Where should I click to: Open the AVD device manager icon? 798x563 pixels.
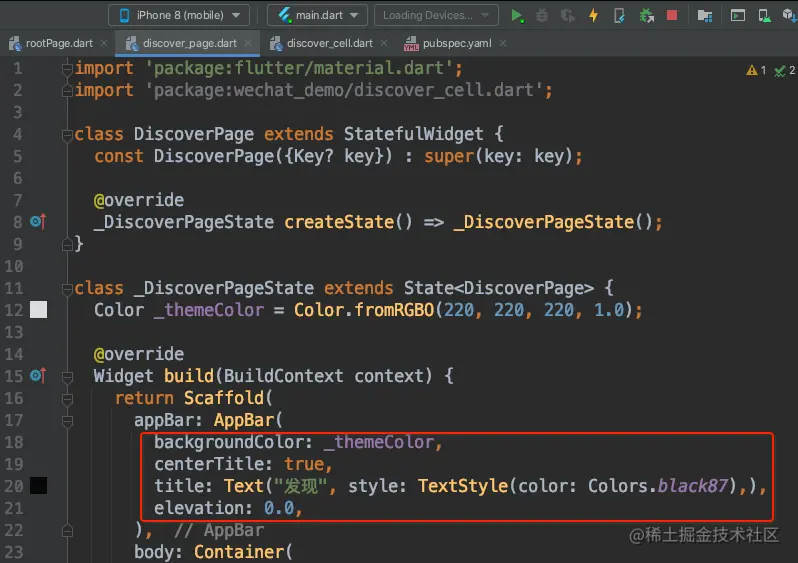point(764,15)
